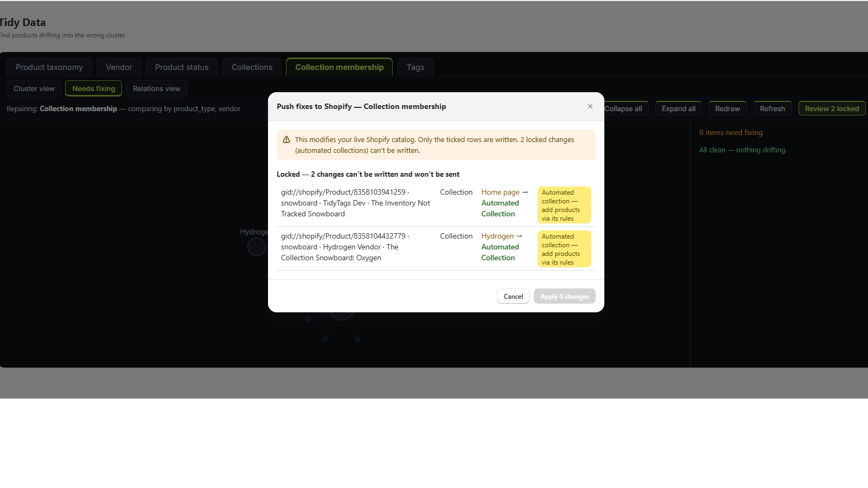Select the Collections tab

[x=252, y=67]
